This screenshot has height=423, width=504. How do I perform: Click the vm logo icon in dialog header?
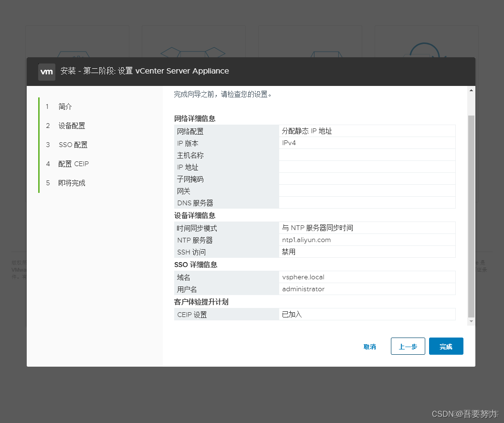click(47, 72)
